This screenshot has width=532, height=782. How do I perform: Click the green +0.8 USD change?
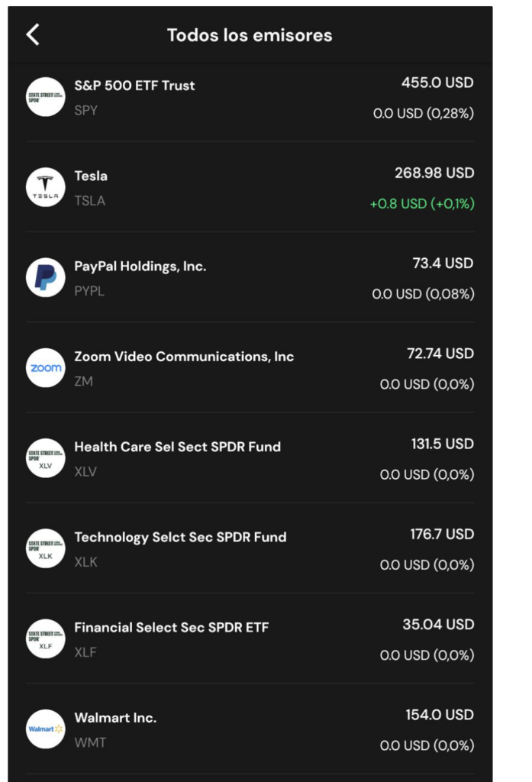pyautogui.click(x=422, y=203)
